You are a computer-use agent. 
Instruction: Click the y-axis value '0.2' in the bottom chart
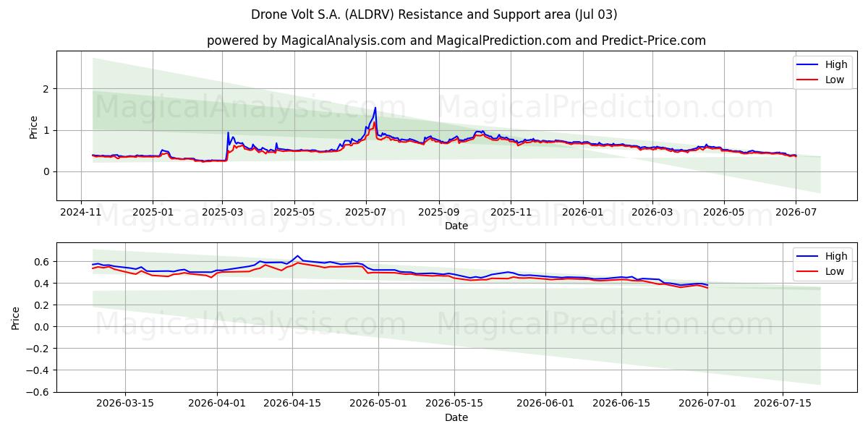point(43,305)
